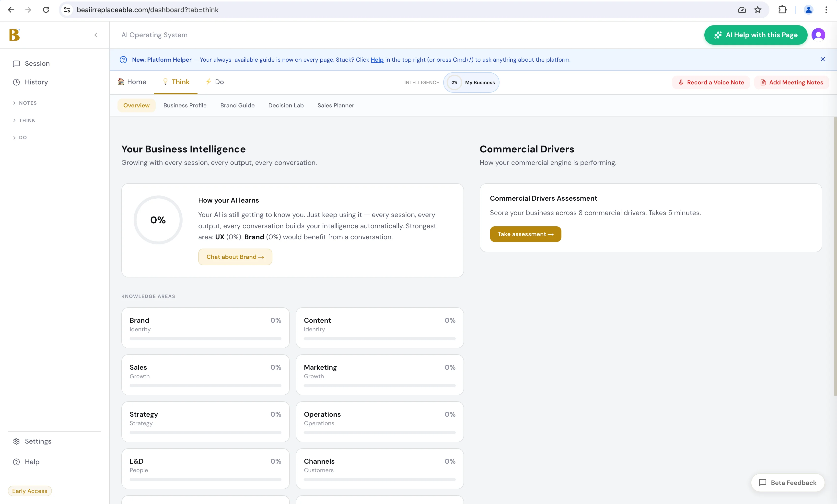
Task: Switch to the Brand Guide tab
Action: pyautogui.click(x=237, y=105)
